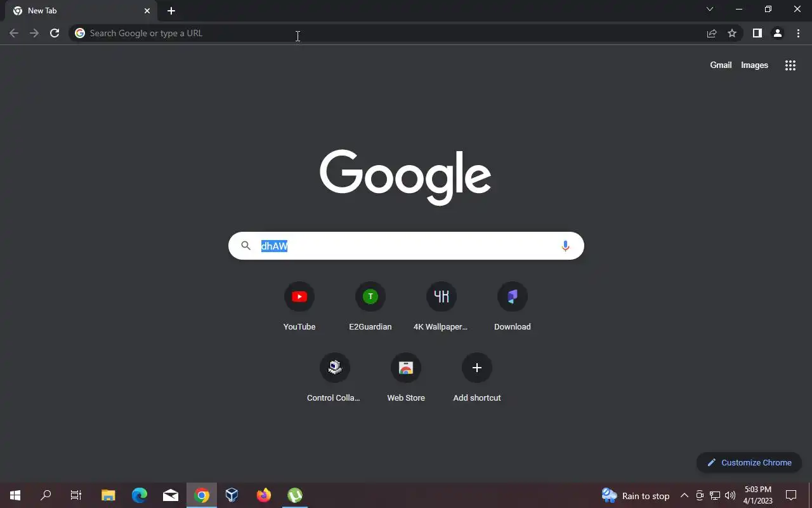Open a new tab with plus button
Screen dimensions: 812x508
171,11
